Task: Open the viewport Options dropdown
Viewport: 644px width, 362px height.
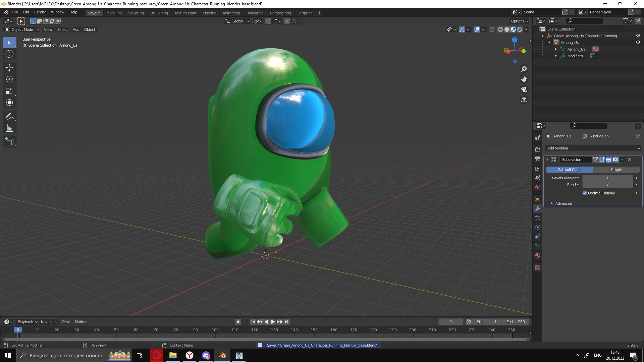Action: tap(520, 21)
